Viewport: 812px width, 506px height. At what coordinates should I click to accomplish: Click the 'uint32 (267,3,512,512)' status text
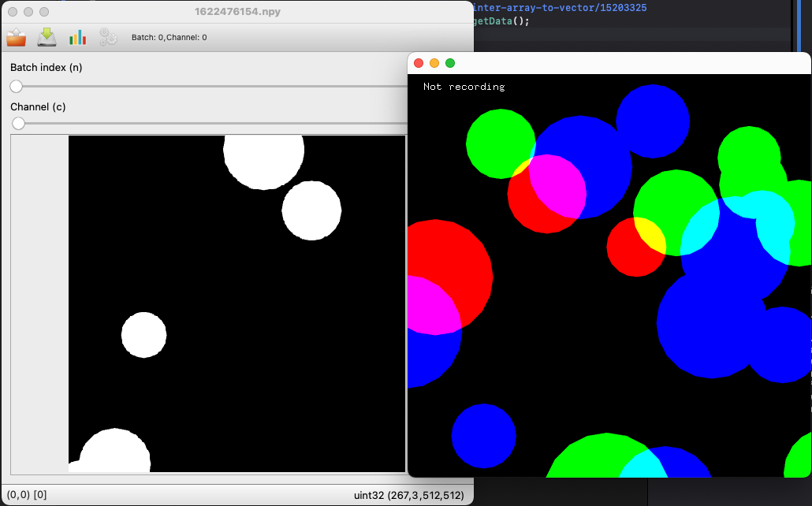(x=409, y=495)
